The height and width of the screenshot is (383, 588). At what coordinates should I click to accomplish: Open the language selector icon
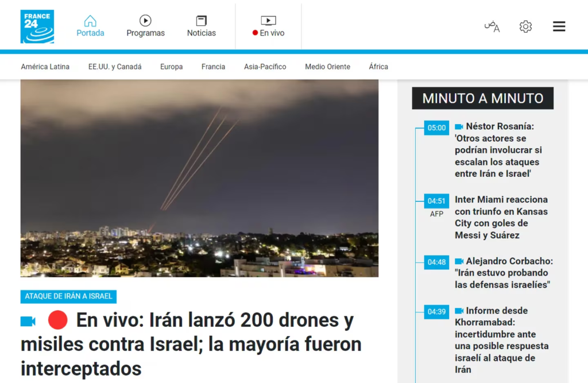492,26
